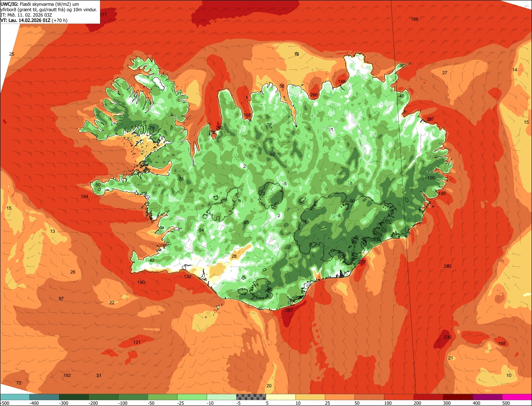Click the 'IT: Mið. 11. 02. 2026 03Z' line
The height and width of the screenshot is (406, 532).
[x=26, y=15]
